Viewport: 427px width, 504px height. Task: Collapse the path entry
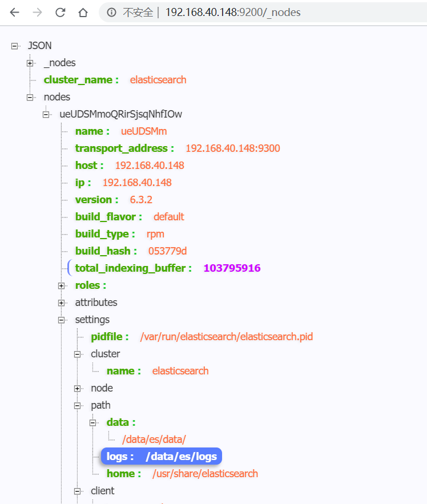point(77,406)
